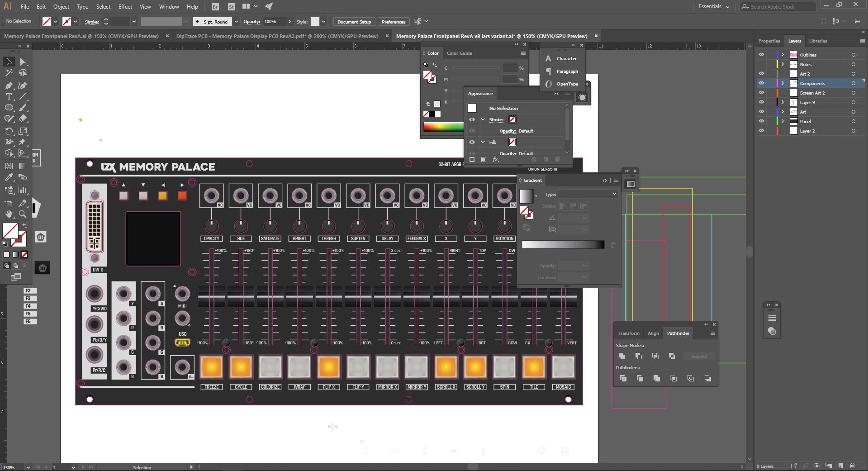The image size is (868, 471).
Task: Click the gradient slider bar
Action: click(x=563, y=244)
